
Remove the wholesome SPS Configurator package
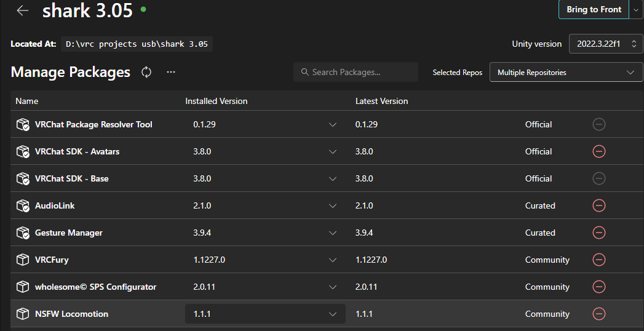coord(599,287)
